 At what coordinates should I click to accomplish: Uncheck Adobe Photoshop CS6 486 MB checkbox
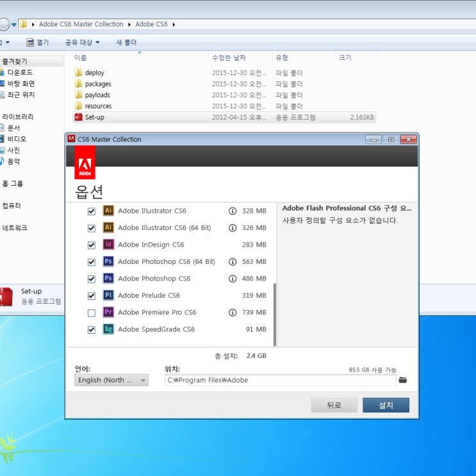(x=92, y=279)
